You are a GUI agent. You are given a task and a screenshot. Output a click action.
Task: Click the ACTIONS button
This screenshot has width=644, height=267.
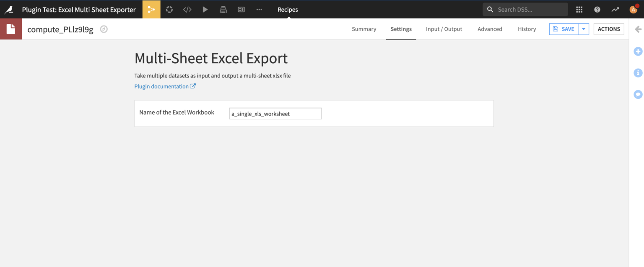click(609, 29)
